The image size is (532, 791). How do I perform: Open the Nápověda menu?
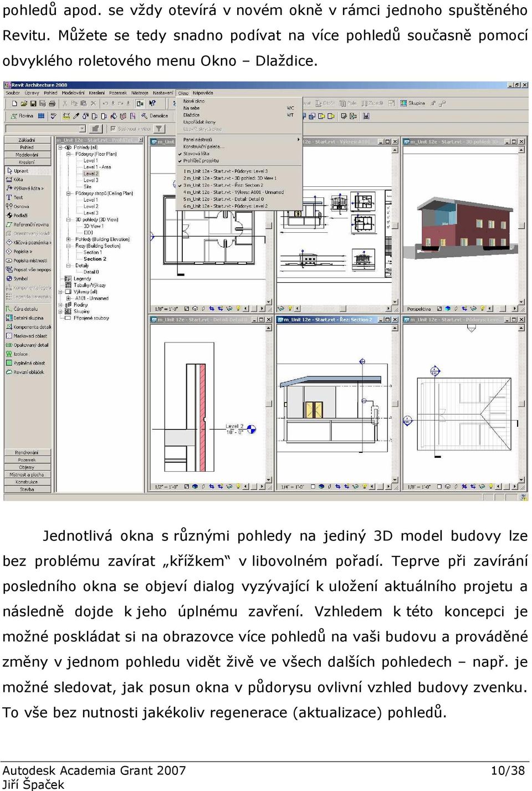[203, 93]
